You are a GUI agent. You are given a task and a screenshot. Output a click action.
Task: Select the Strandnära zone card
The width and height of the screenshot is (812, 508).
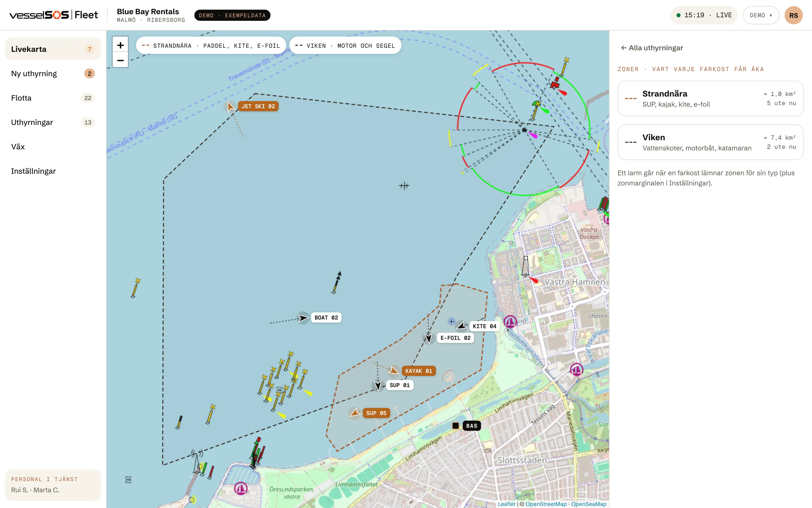(710, 99)
